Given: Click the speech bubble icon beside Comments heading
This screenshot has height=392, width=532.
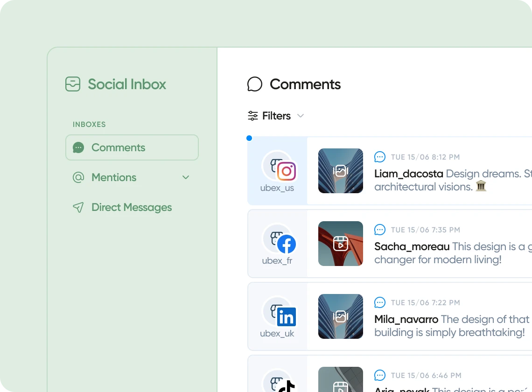Looking at the screenshot, I should [x=255, y=84].
